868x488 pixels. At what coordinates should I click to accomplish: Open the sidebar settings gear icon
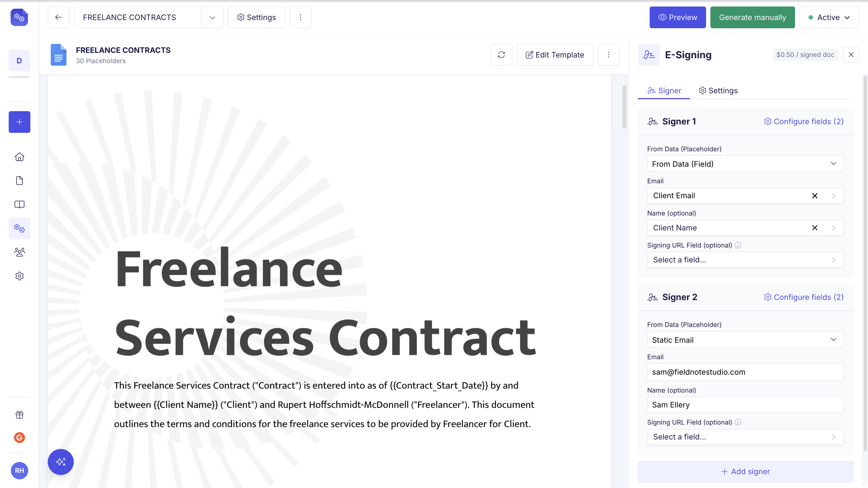pos(19,276)
